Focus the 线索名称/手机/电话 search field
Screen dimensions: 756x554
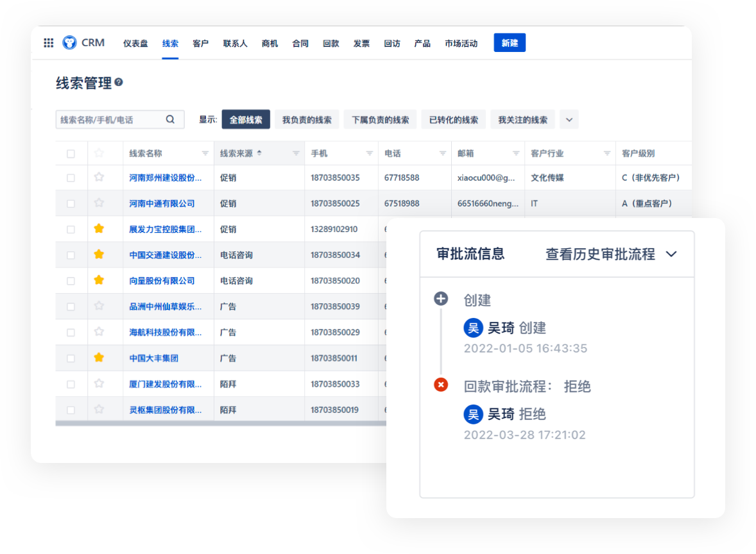110,120
